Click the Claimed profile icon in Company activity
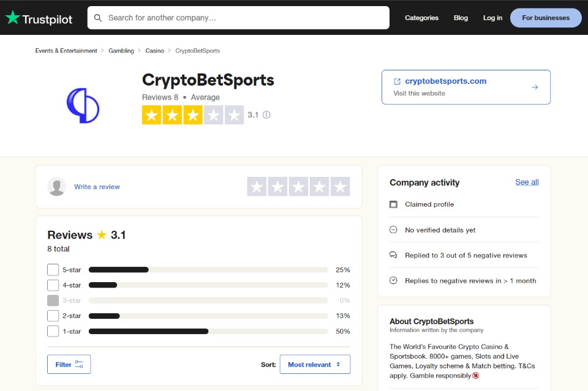The image size is (588, 391). [393, 204]
